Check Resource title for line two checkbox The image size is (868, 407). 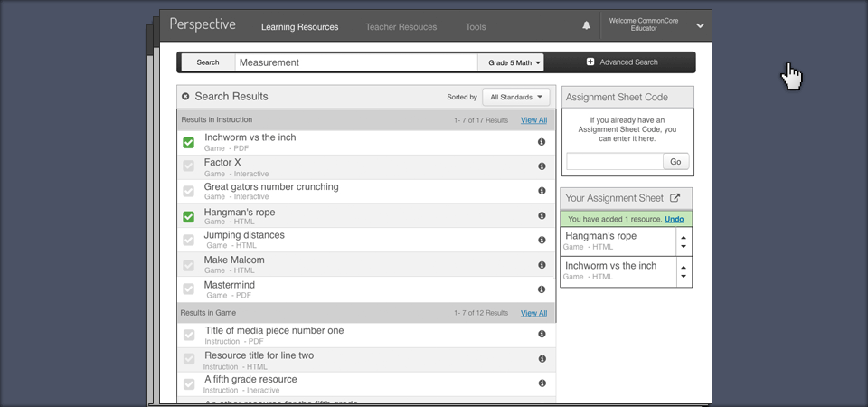(x=189, y=359)
